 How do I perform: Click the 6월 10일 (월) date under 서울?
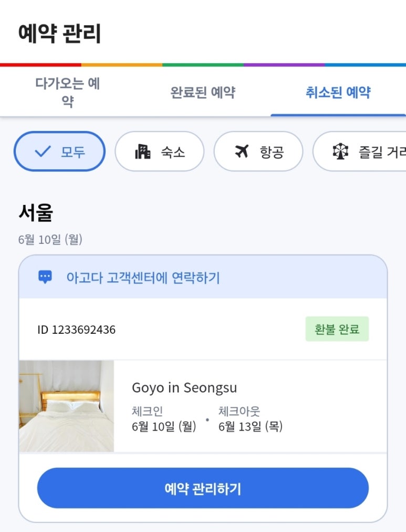coord(50,240)
